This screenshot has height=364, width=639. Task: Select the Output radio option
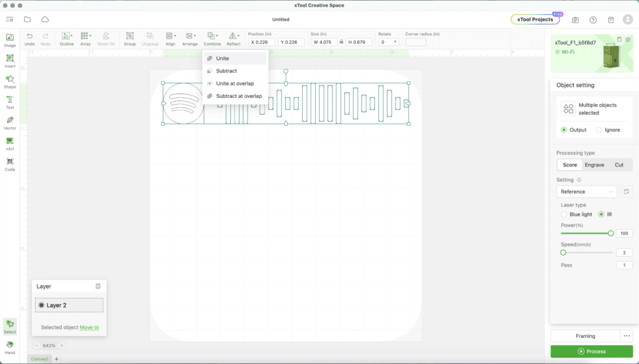tap(564, 130)
